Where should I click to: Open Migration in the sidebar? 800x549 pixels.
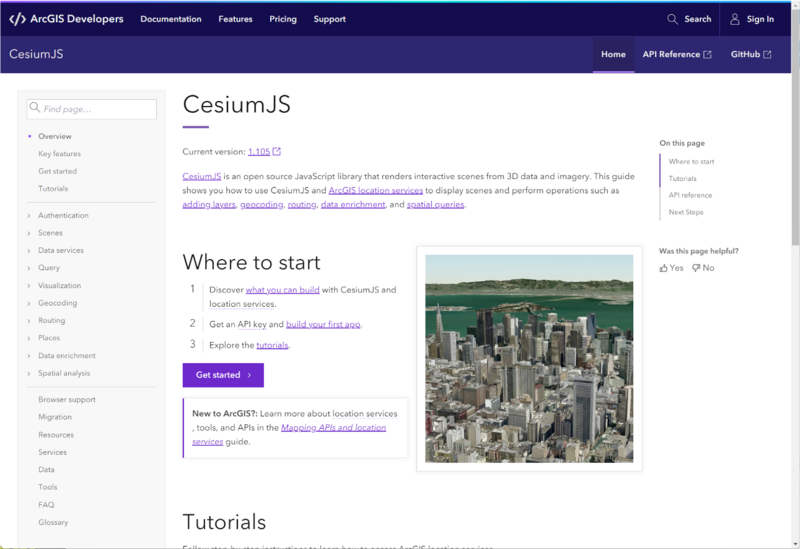click(55, 417)
